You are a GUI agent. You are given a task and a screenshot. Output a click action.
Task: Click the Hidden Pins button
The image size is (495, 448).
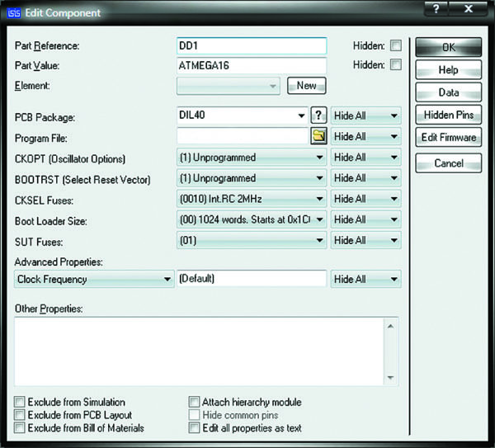point(449,115)
